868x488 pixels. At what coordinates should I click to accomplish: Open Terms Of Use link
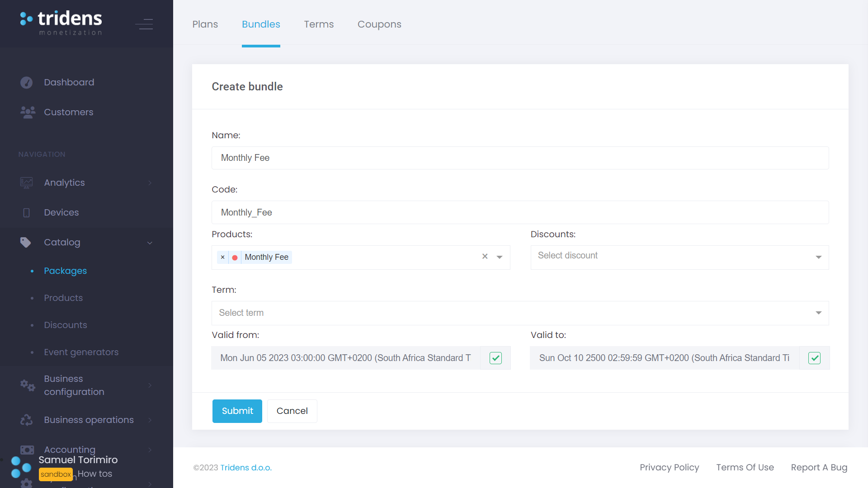pos(745,467)
